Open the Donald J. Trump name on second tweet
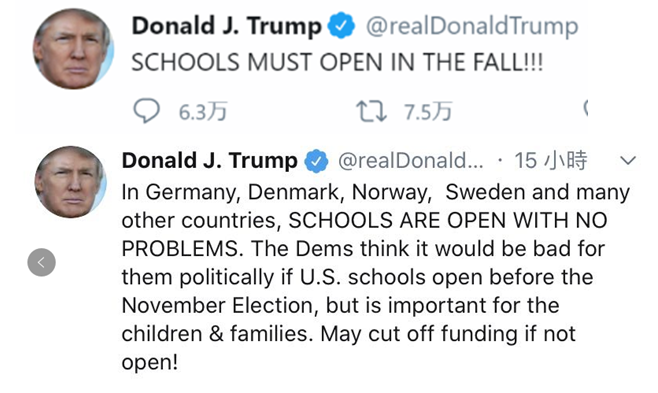Viewport: 658px width, 393px height. tap(209, 161)
